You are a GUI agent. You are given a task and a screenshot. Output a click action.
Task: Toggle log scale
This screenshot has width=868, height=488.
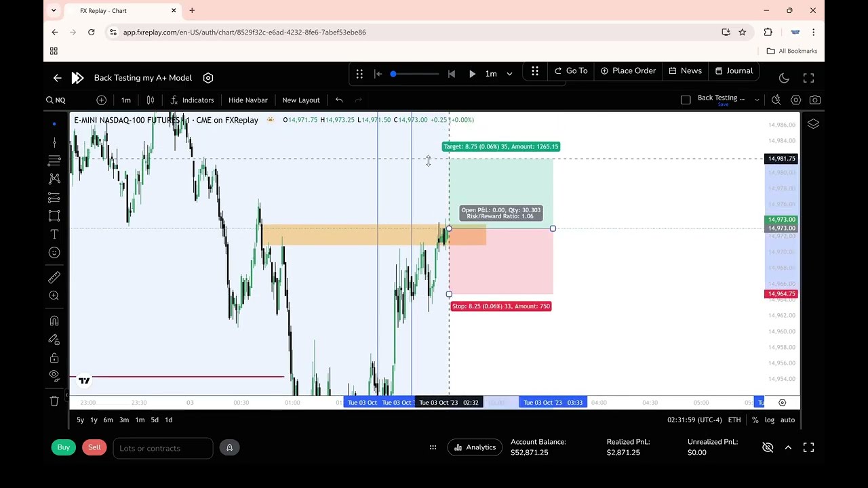click(770, 420)
